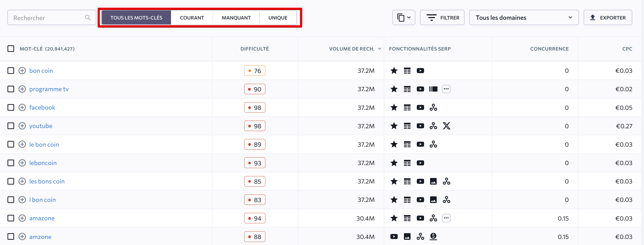Add 'amazone' keyword with plus icon

coord(22,218)
